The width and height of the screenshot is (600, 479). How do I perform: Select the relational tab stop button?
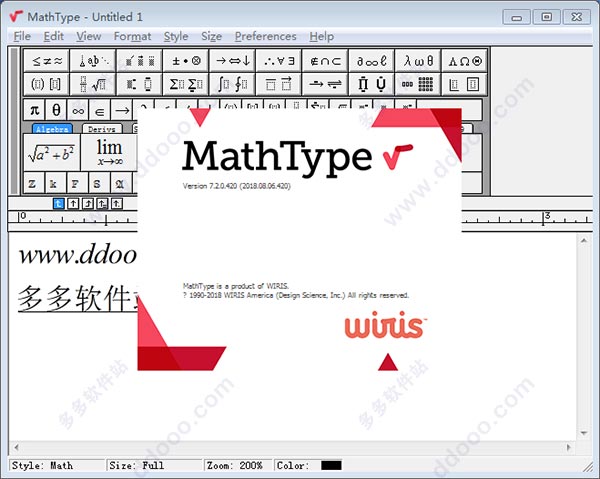(102, 204)
